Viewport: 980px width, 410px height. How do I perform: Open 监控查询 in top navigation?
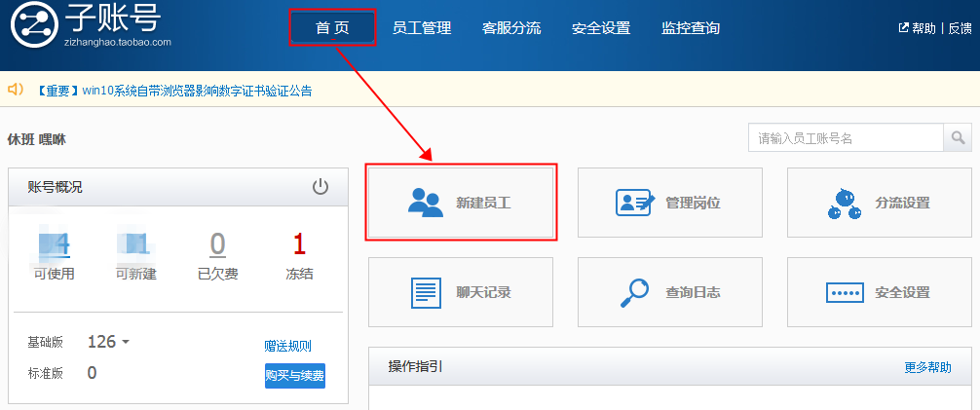point(691,28)
